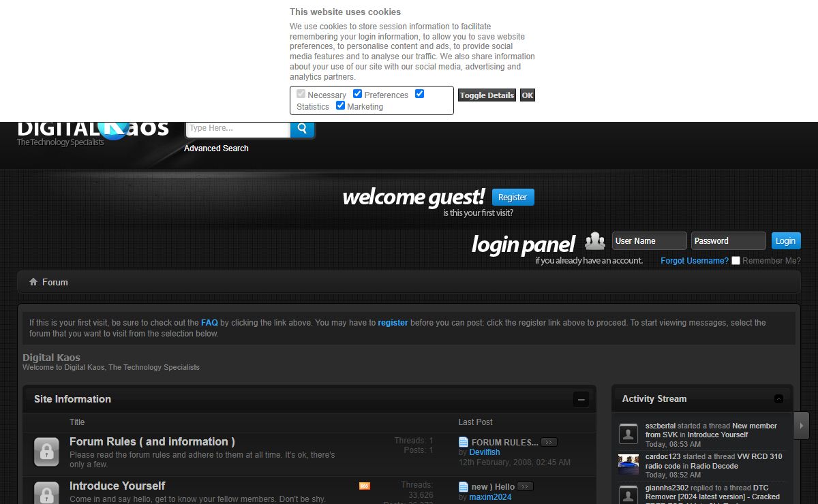This screenshot has width=818, height=504.
Task: Toggle the Statistics cookie checkbox
Action: click(x=419, y=94)
